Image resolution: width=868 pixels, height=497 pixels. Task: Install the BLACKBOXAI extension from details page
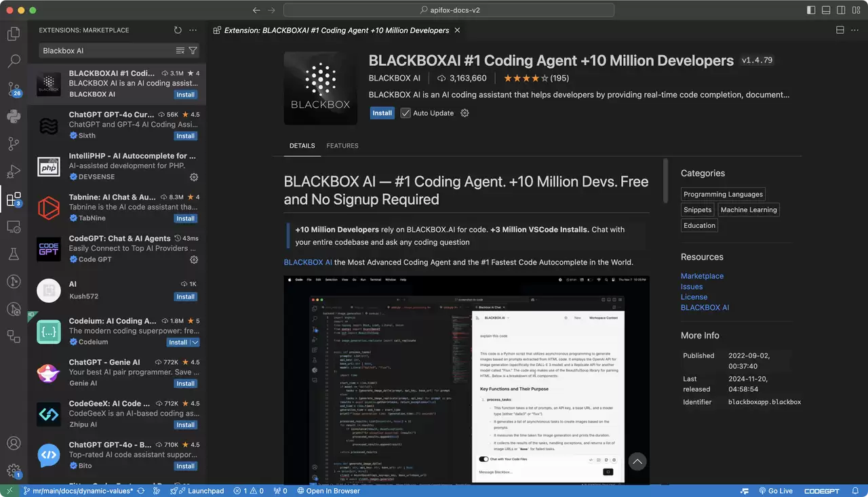click(382, 113)
